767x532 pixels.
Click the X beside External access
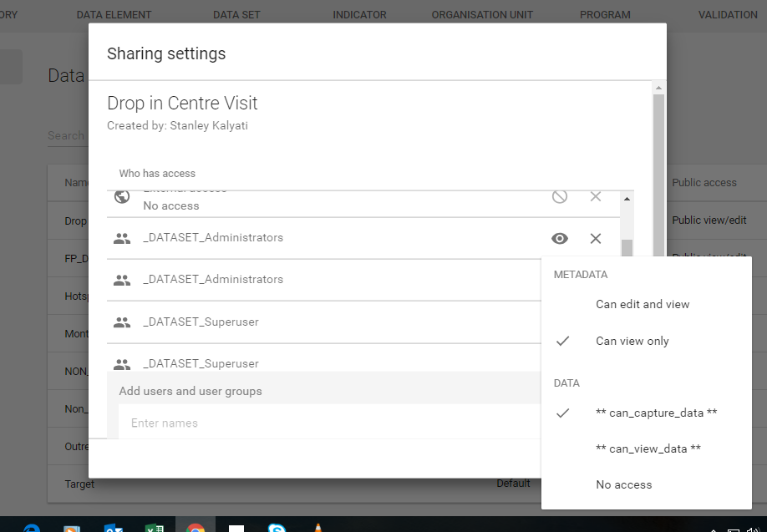click(596, 197)
